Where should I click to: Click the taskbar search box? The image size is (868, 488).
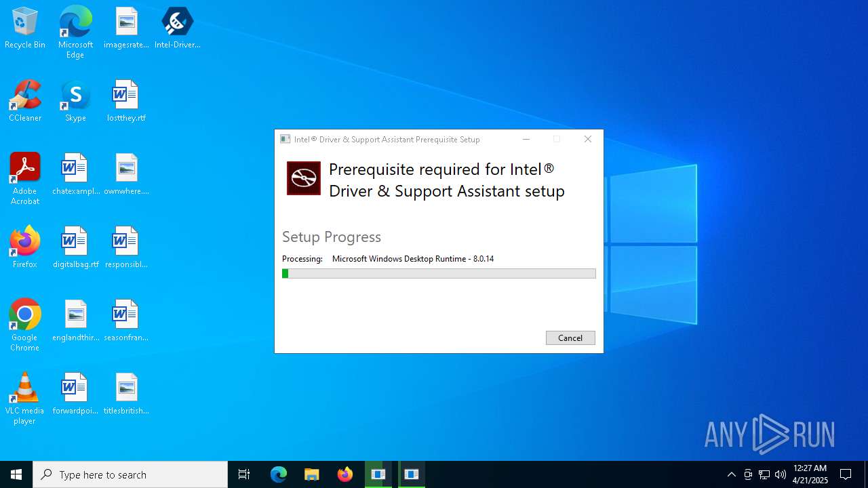pos(130,474)
